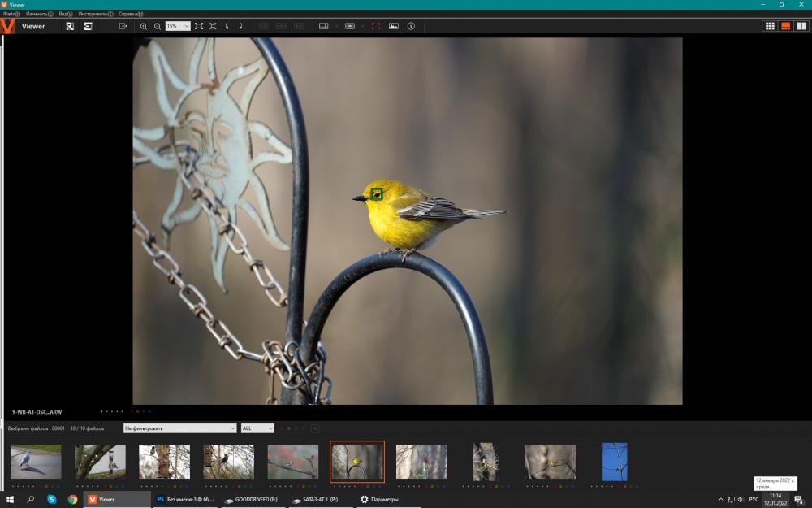This screenshot has width=812, height=508.
Task: Click '10 / 10 файлов' count text
Action: 87,428
